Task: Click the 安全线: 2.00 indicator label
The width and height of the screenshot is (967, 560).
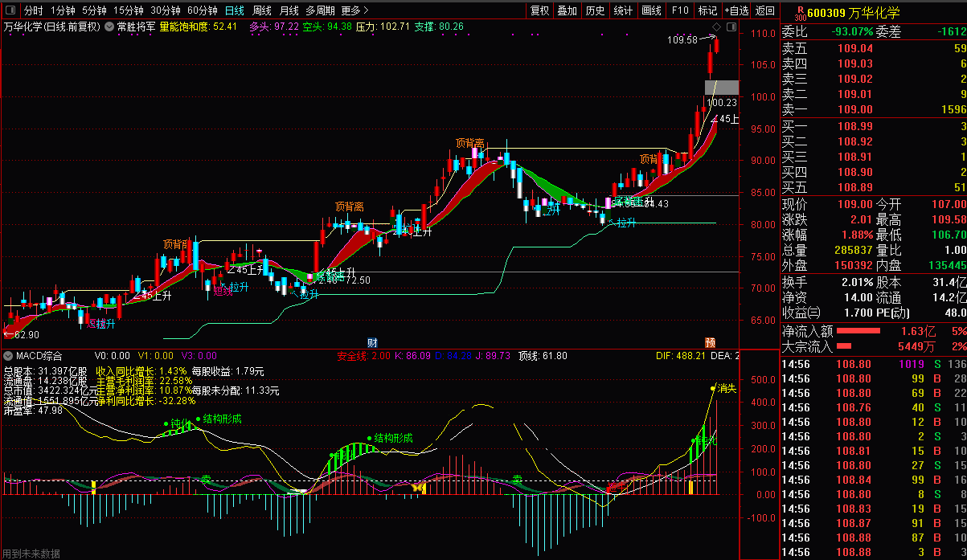Action: [x=363, y=356]
